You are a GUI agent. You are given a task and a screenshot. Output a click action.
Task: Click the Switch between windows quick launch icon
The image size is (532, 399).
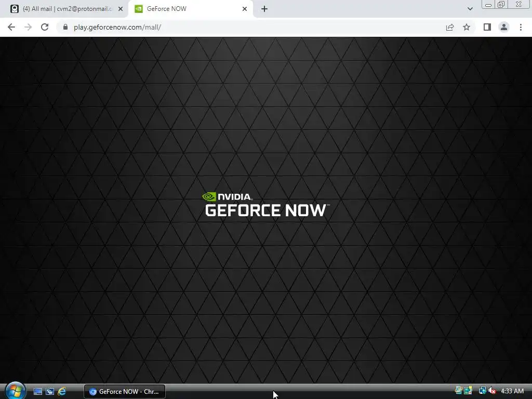click(50, 391)
